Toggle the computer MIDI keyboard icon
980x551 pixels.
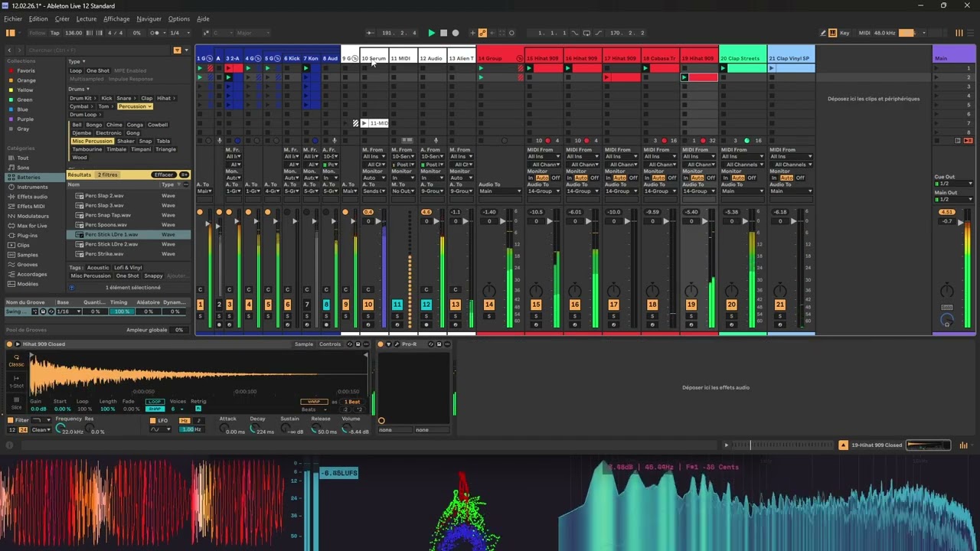(x=833, y=33)
